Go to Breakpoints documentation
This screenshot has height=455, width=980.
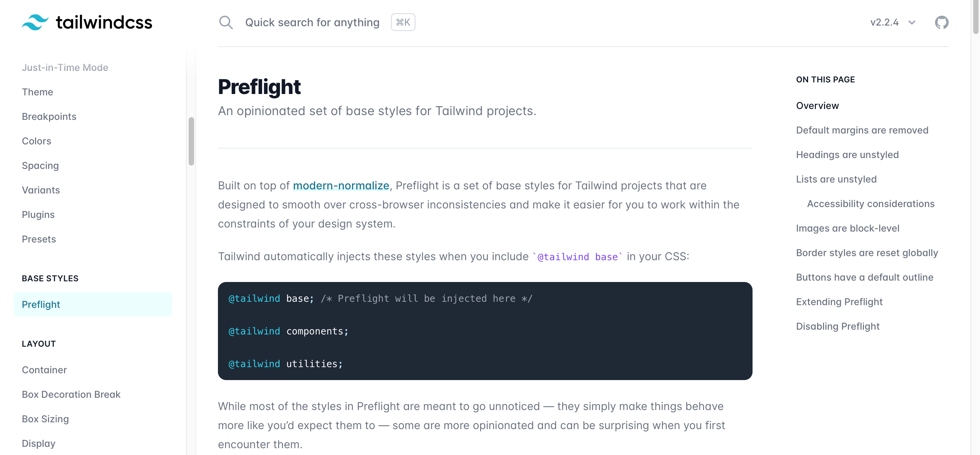[49, 116]
